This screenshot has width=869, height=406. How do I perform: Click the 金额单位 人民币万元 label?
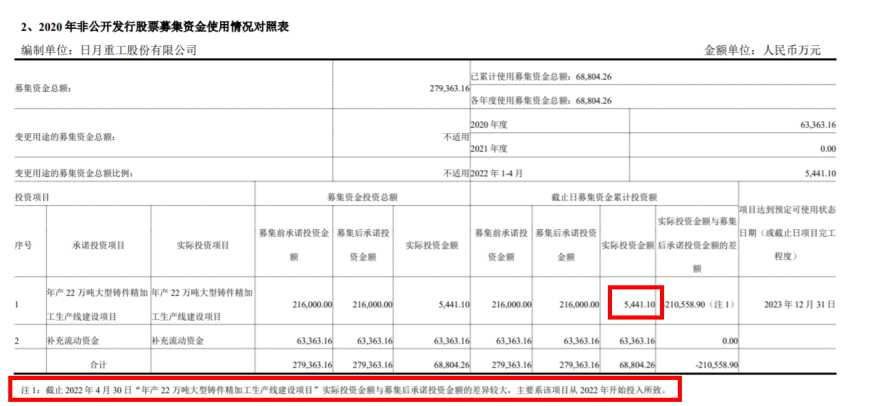(762, 50)
